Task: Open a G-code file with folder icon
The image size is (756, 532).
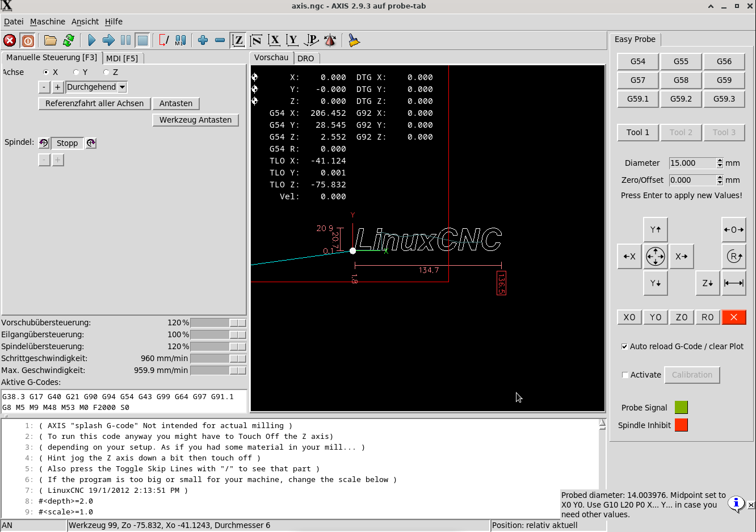Action: tap(51, 40)
